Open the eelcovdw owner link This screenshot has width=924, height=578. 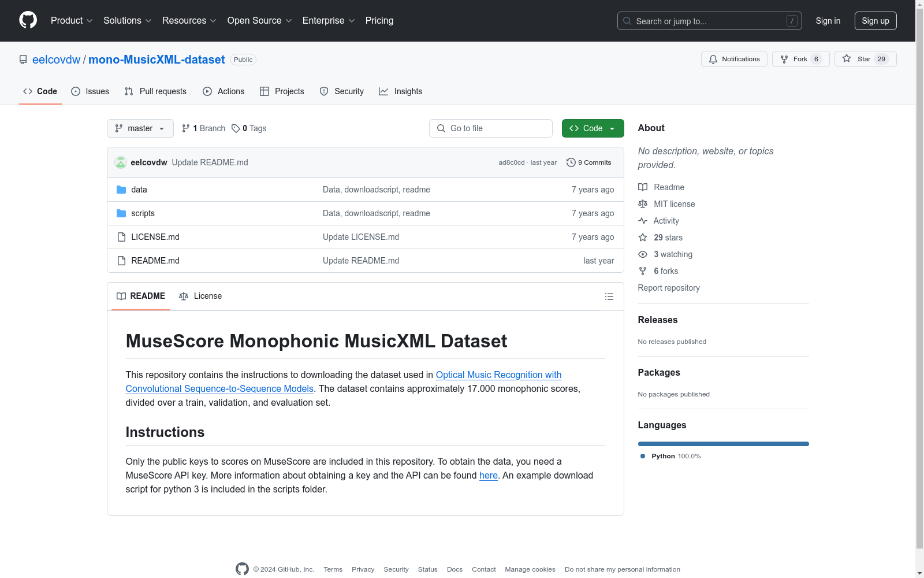pyautogui.click(x=57, y=60)
